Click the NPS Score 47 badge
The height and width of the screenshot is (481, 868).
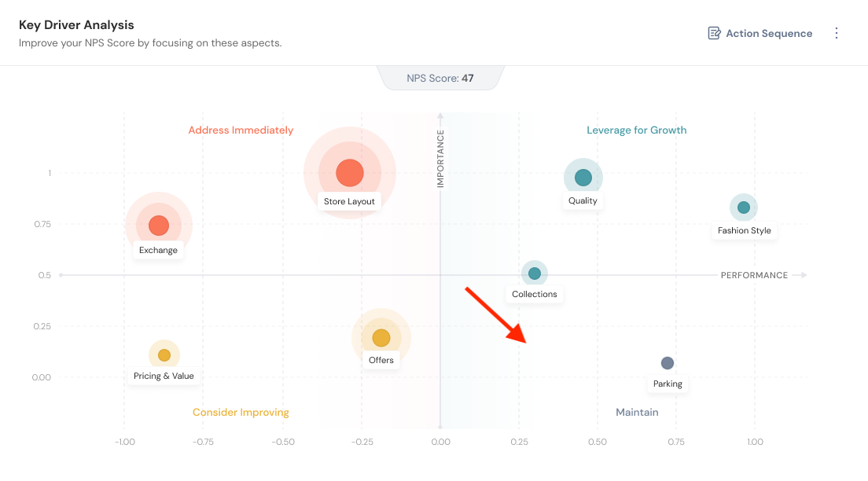[x=440, y=78]
